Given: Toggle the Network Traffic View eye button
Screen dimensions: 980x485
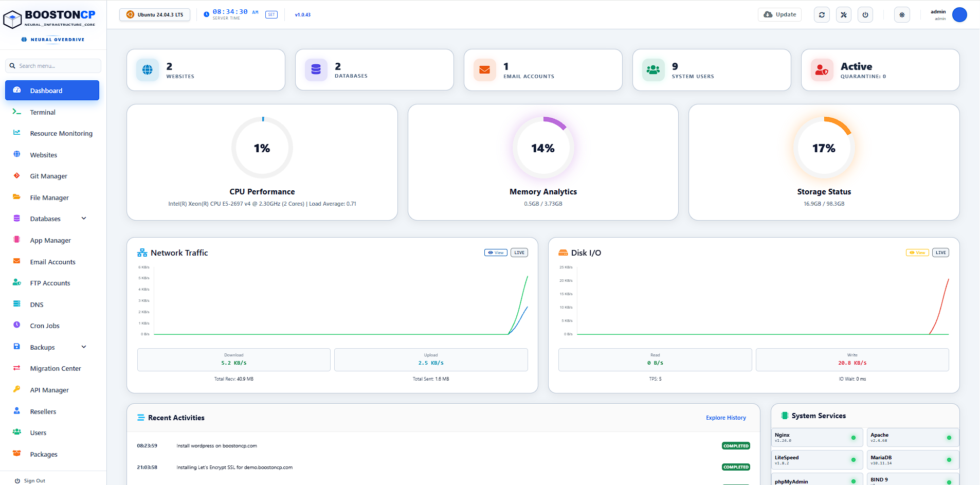Looking at the screenshot, I should [x=496, y=253].
